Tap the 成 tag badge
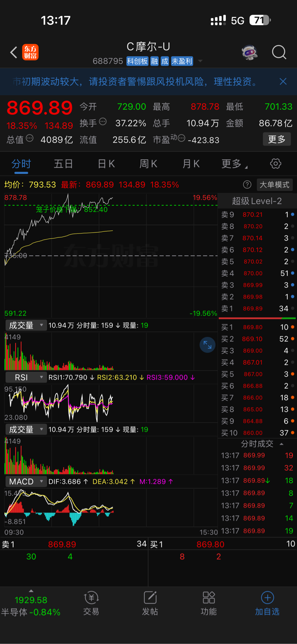The image size is (297, 644). (x=165, y=61)
